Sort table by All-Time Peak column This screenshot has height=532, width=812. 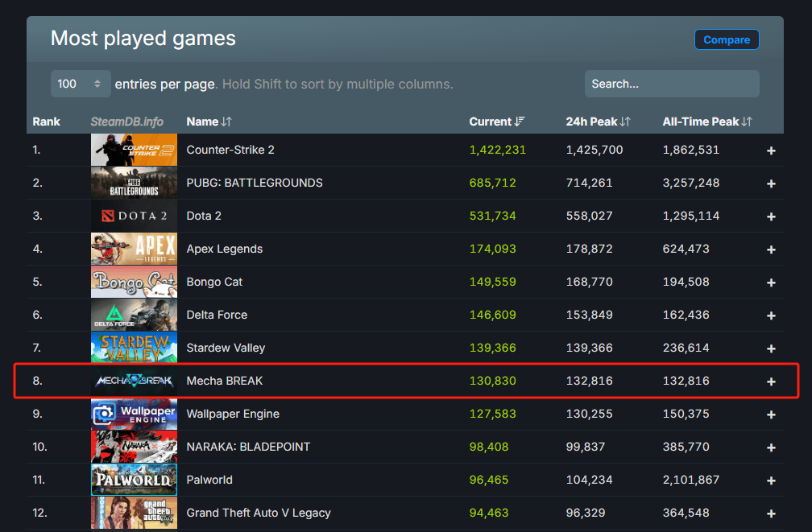tap(707, 122)
